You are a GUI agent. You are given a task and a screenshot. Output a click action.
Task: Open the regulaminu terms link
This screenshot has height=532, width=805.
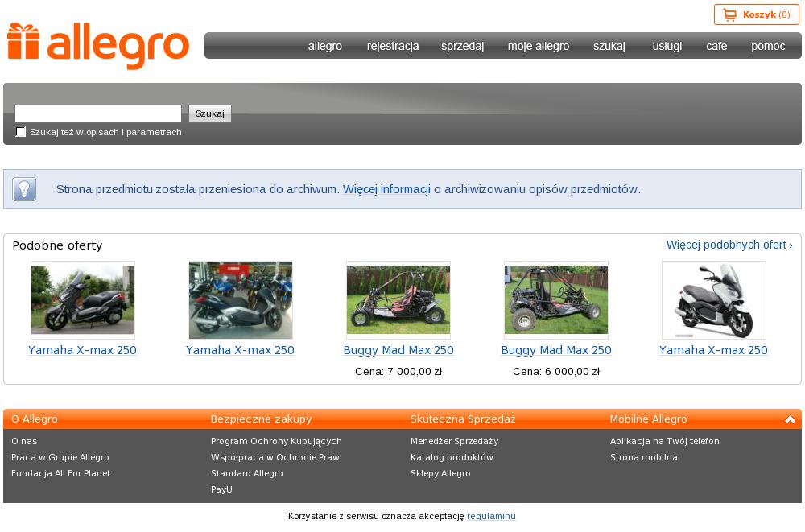[491, 516]
